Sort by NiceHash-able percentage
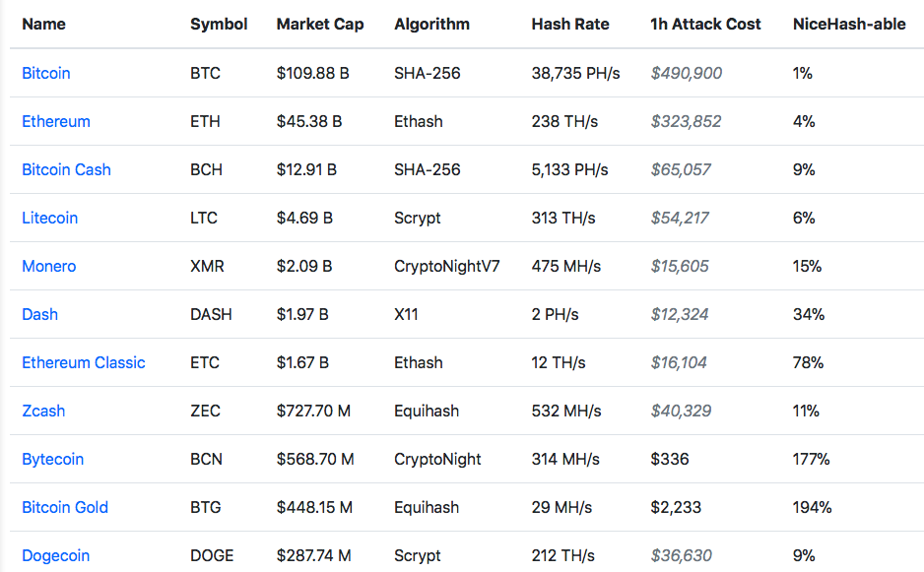 [849, 24]
